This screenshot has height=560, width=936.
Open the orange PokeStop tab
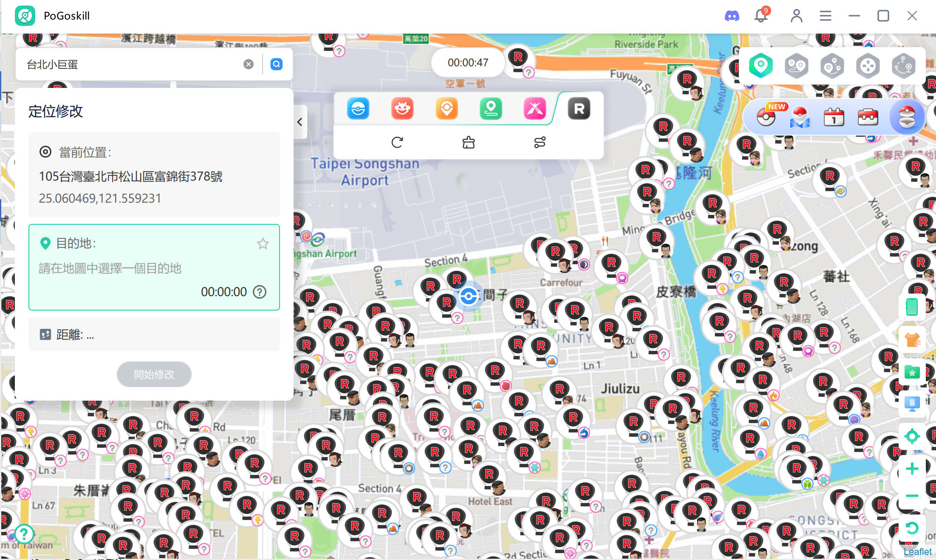coord(447,109)
